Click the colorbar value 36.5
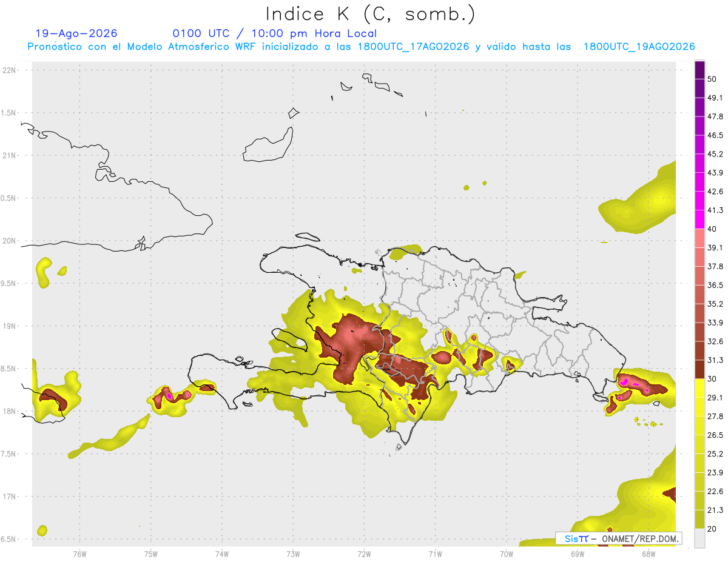 pos(715,285)
